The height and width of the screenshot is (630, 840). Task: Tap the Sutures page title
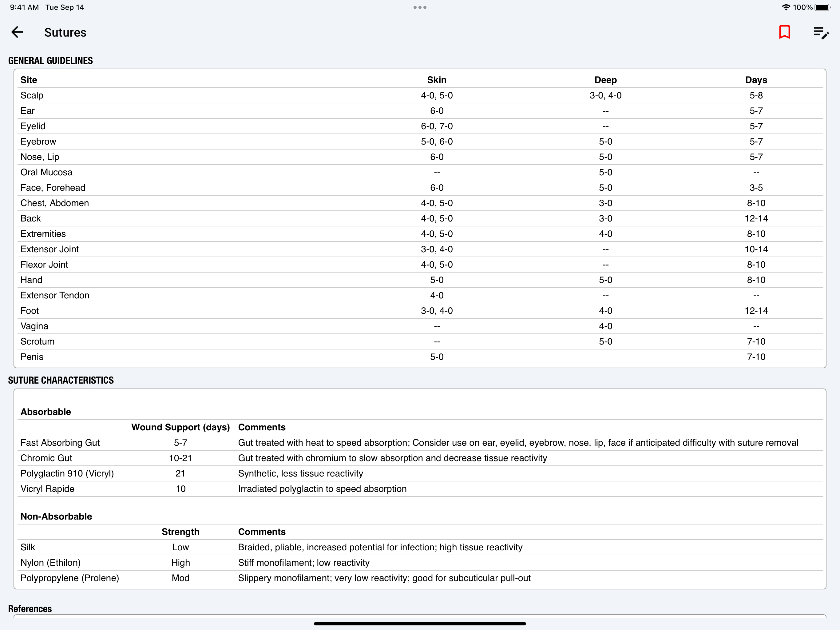click(x=65, y=32)
